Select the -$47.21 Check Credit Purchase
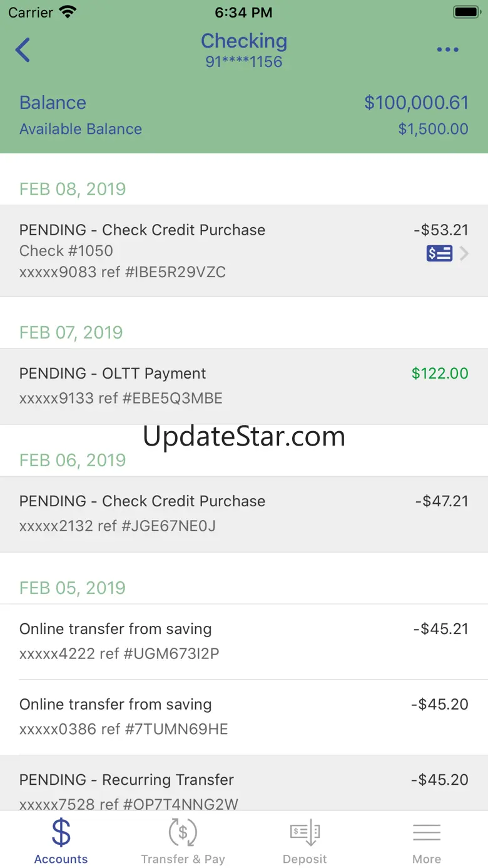Image resolution: width=488 pixels, height=868 pixels. click(x=244, y=514)
